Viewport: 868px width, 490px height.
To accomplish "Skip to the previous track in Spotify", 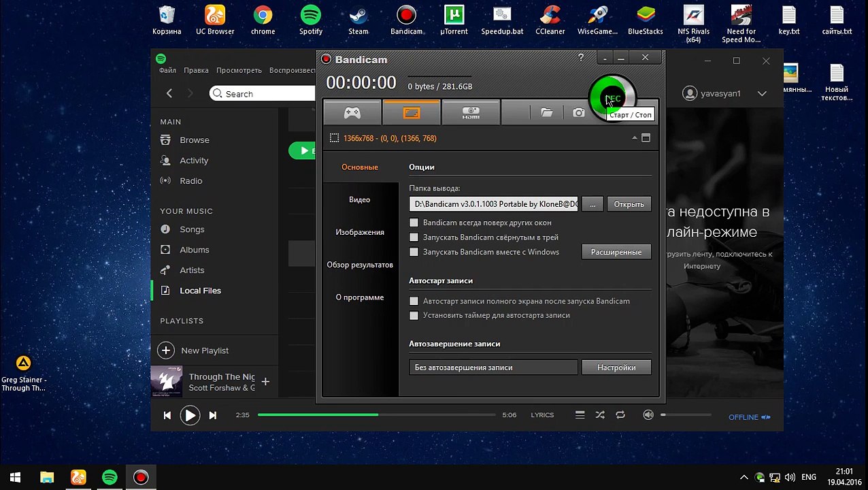I will (x=167, y=415).
